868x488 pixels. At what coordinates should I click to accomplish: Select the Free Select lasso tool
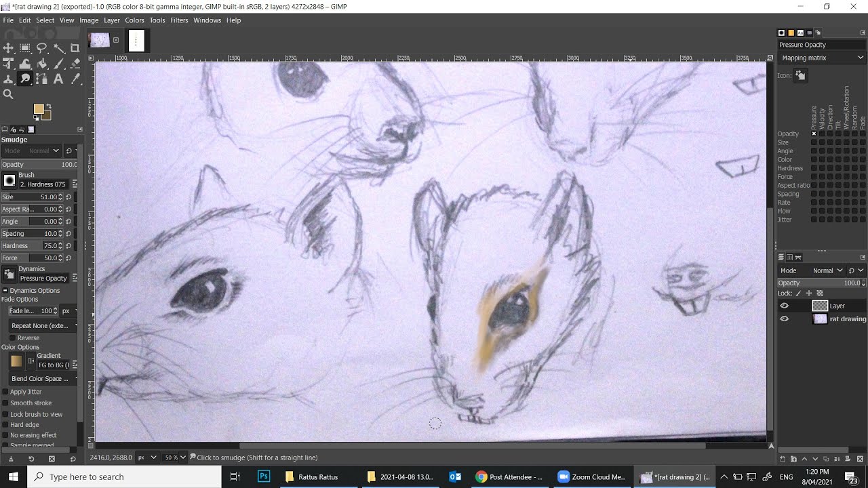[x=42, y=48]
